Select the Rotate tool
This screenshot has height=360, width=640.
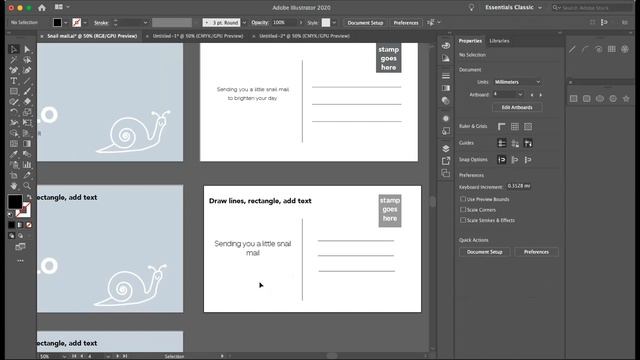pos(13,112)
